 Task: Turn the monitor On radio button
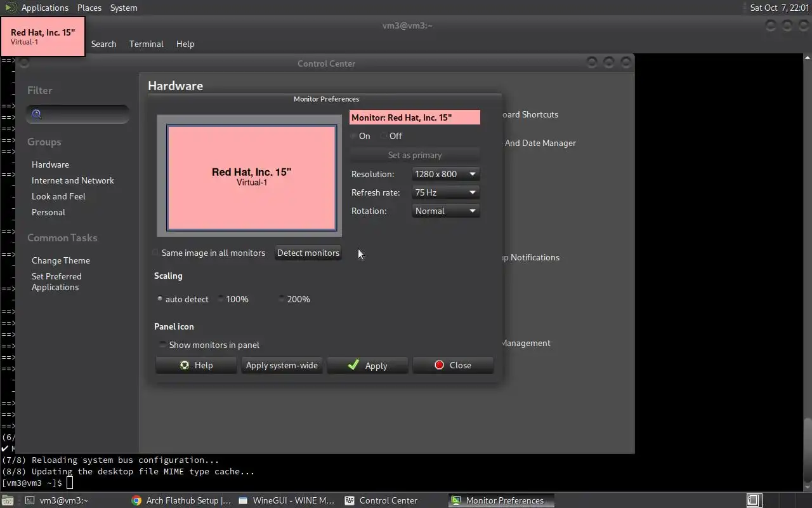pos(354,136)
